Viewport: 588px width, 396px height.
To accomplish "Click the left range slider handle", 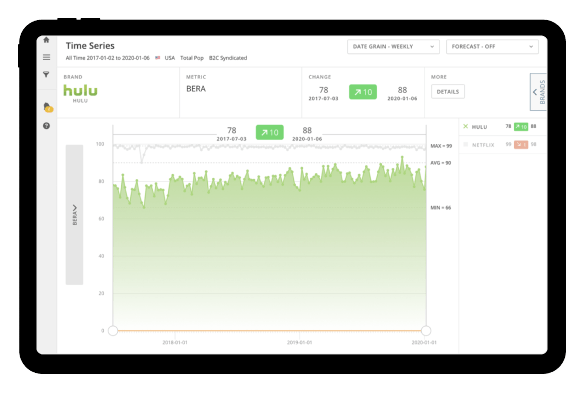I will pyautogui.click(x=113, y=331).
